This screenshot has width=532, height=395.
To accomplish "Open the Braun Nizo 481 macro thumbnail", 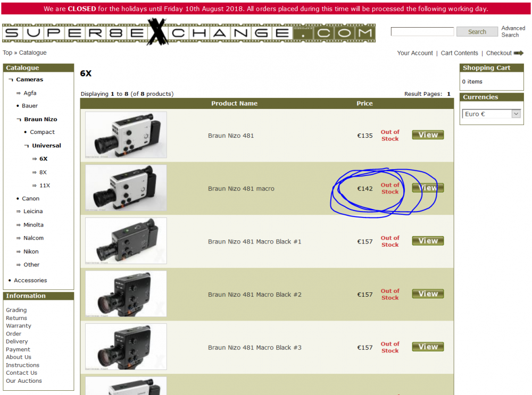I will [x=126, y=188].
